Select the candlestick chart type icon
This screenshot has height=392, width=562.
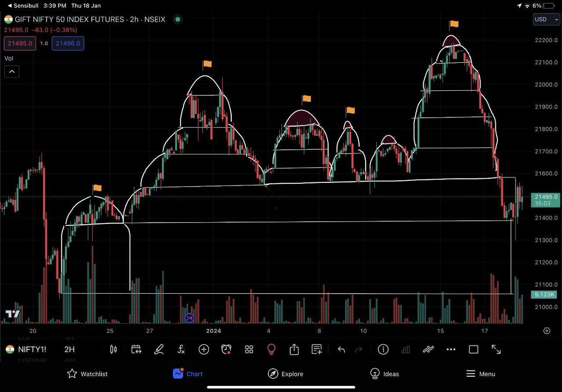(113, 349)
